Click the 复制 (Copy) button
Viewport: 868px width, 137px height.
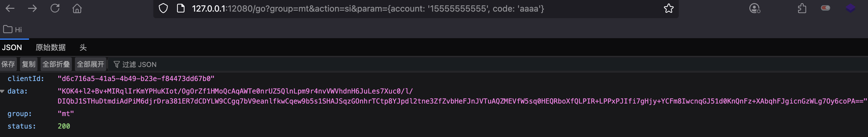coord(29,64)
